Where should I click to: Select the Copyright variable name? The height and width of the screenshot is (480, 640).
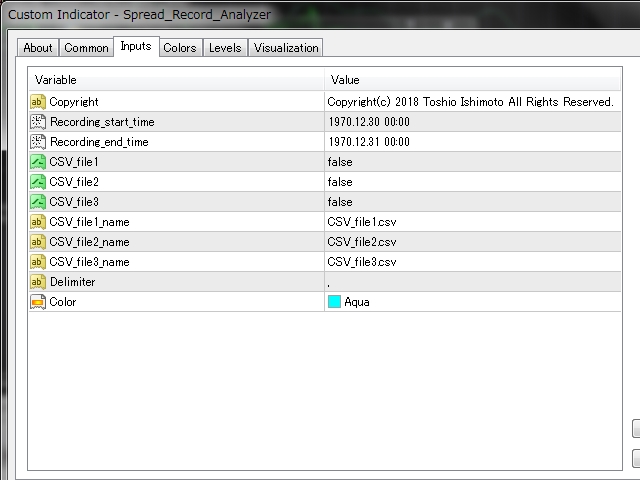coord(74,102)
